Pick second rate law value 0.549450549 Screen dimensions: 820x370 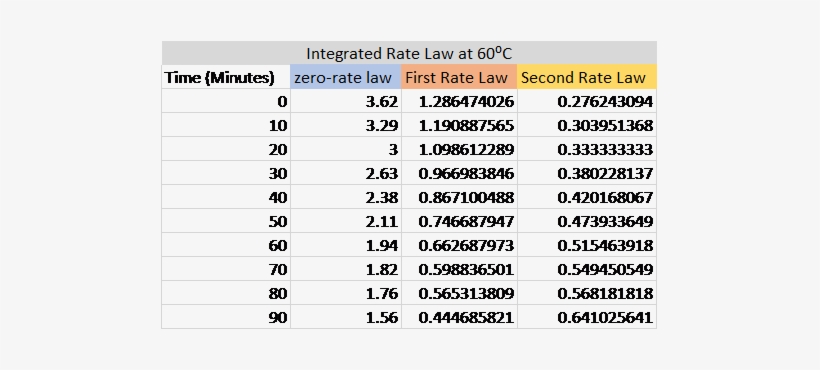pyautogui.click(x=587, y=270)
